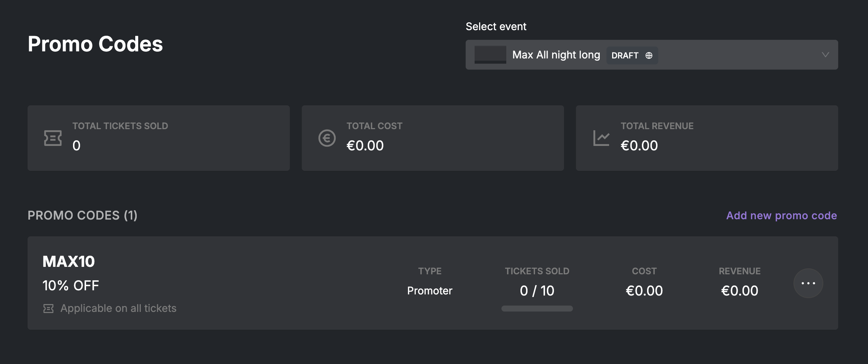Click the Total Cost card
The image size is (868, 364).
pyautogui.click(x=433, y=138)
